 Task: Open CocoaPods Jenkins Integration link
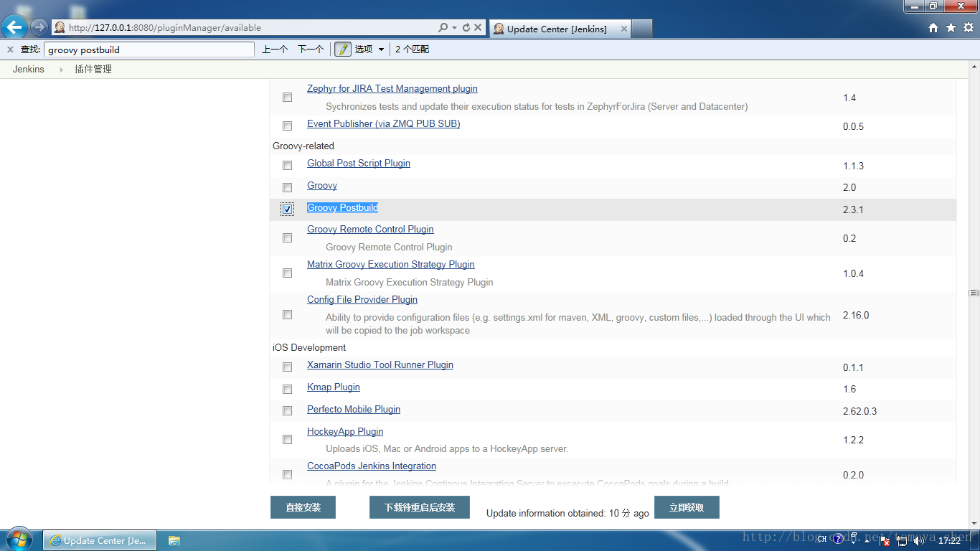372,466
